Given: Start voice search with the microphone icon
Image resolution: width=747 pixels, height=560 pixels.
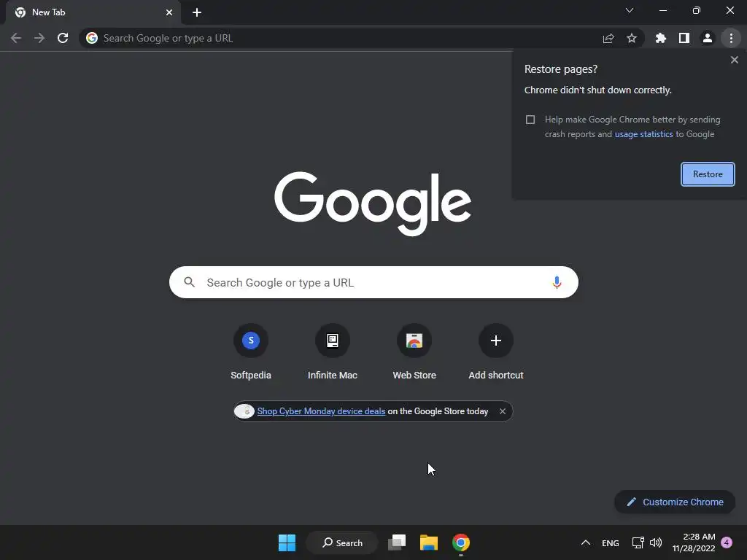Looking at the screenshot, I should (557, 282).
